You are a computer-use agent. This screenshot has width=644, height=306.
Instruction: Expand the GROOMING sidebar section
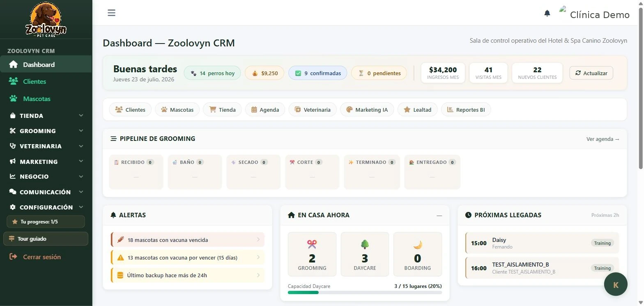(x=46, y=131)
